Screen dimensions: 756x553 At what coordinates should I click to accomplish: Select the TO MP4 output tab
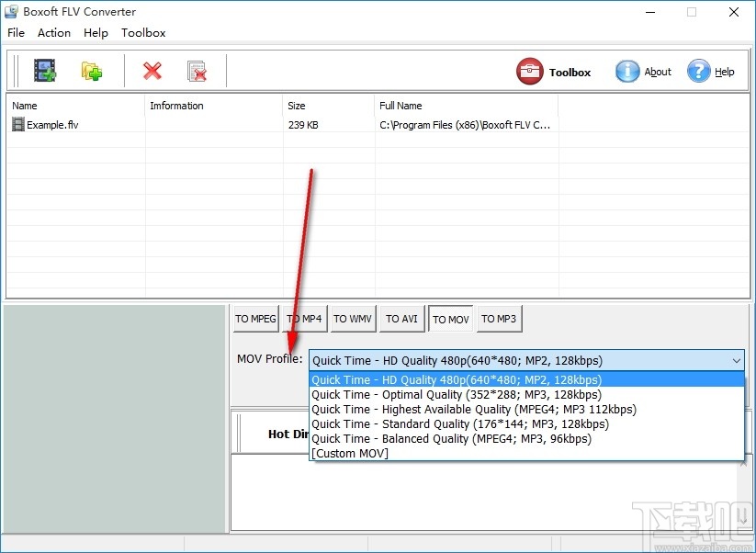tap(304, 319)
